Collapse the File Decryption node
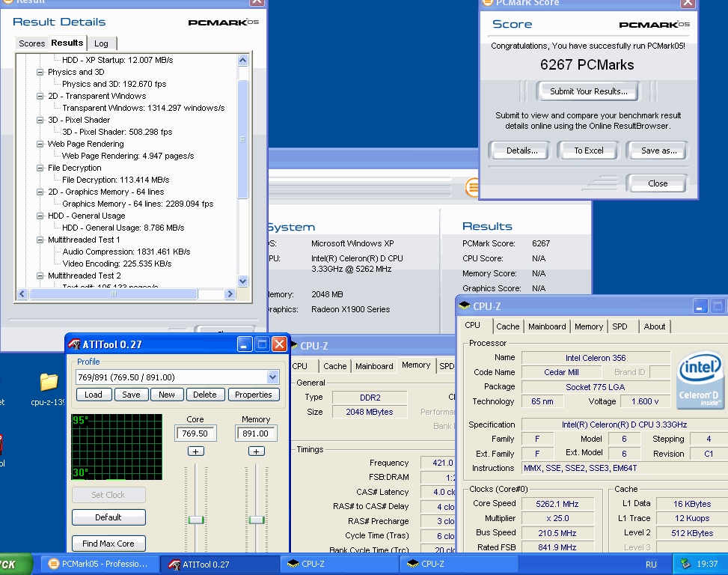This screenshot has height=575, width=728. click(40, 168)
